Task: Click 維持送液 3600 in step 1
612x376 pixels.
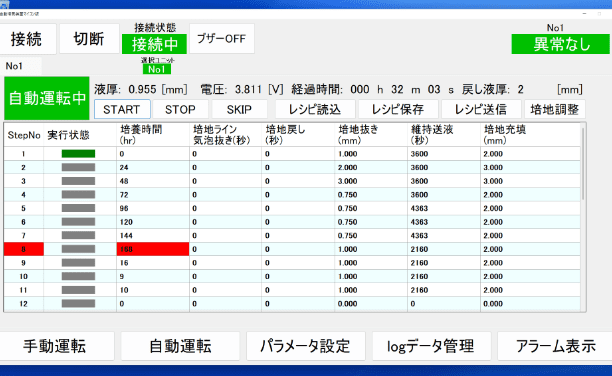Action: (444, 154)
